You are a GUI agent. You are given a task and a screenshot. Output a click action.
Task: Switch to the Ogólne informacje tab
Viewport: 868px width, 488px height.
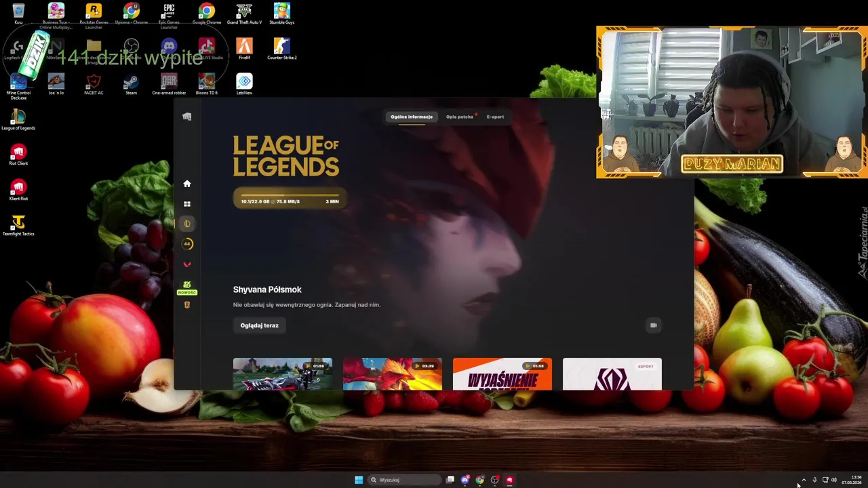[412, 117]
